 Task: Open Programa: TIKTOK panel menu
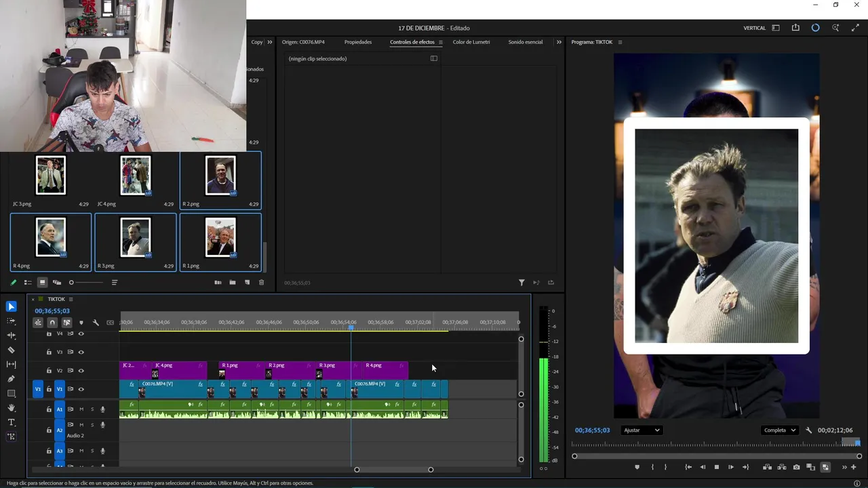click(620, 42)
